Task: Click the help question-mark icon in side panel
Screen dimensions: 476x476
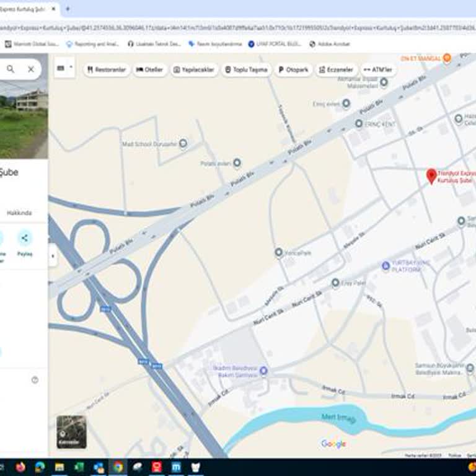Action: (x=35, y=380)
